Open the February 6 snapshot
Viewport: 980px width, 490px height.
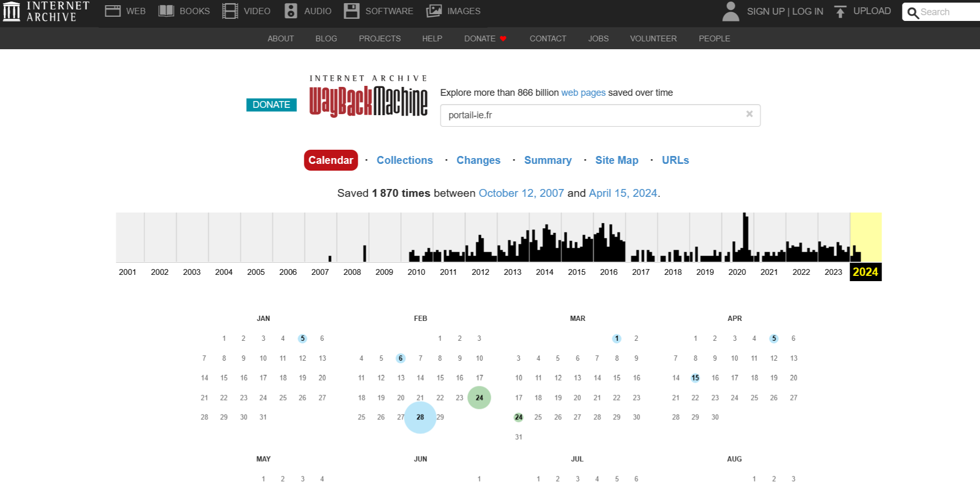pyautogui.click(x=401, y=358)
